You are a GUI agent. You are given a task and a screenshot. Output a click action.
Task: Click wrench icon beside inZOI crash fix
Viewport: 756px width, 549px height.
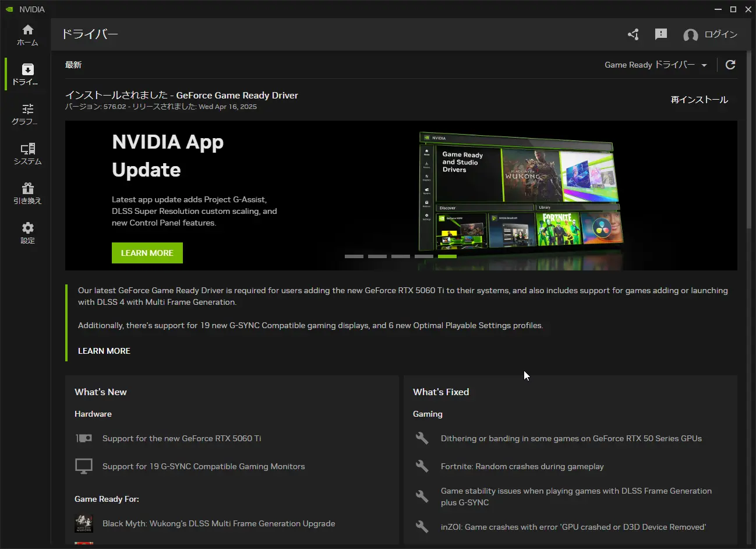[422, 527]
